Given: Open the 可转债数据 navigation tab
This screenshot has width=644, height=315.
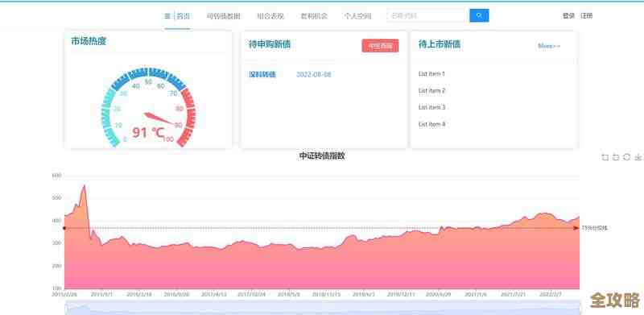Looking at the screenshot, I should click(x=224, y=16).
